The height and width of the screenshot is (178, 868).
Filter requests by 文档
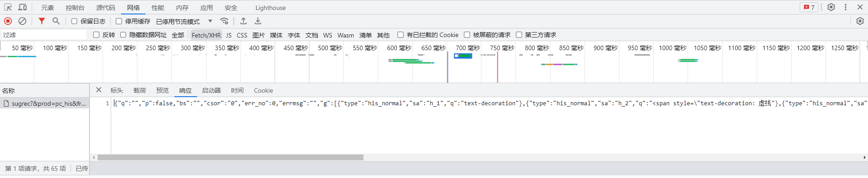point(311,35)
